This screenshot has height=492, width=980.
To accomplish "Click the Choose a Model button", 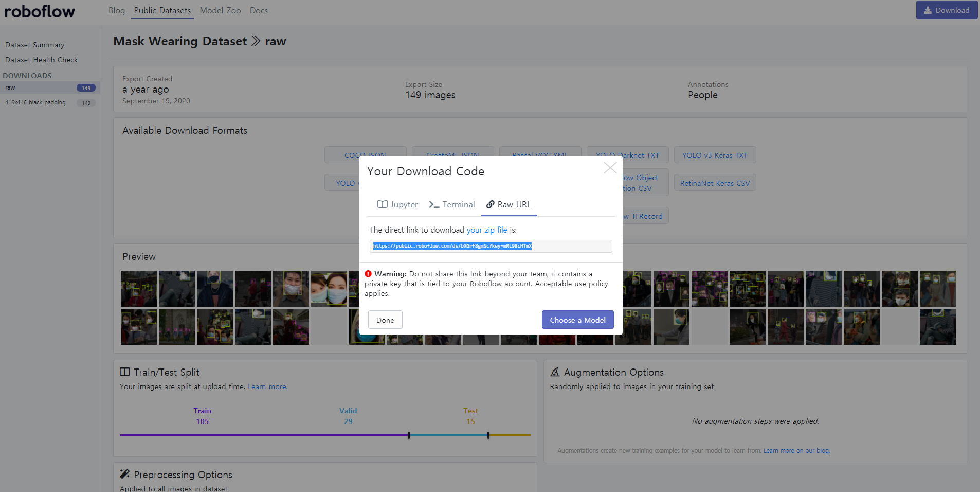I will (x=577, y=320).
